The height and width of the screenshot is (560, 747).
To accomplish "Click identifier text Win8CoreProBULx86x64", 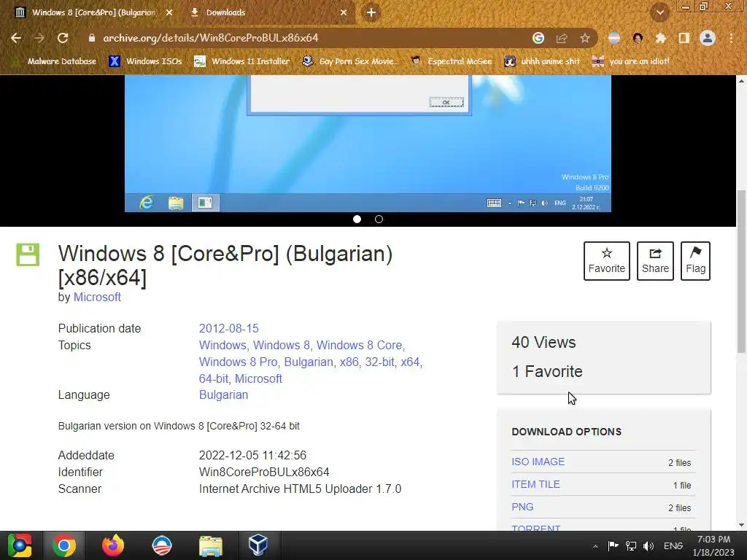I will 264,472.
